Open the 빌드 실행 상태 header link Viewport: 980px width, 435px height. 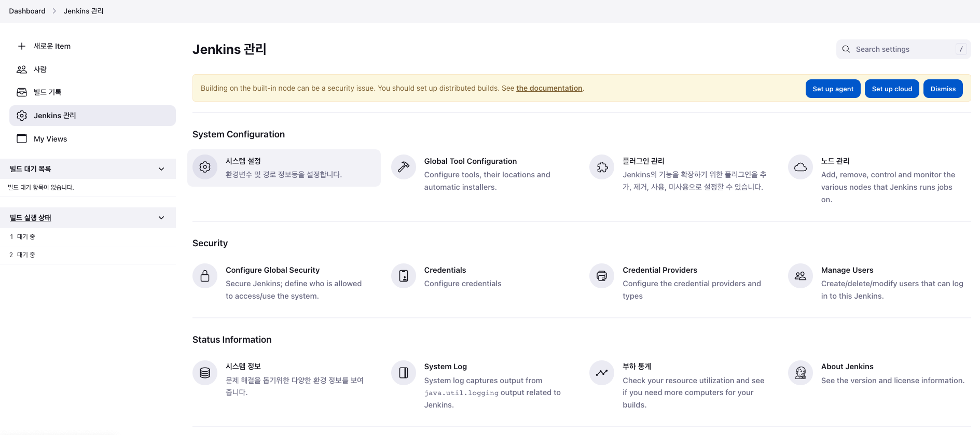click(x=31, y=218)
